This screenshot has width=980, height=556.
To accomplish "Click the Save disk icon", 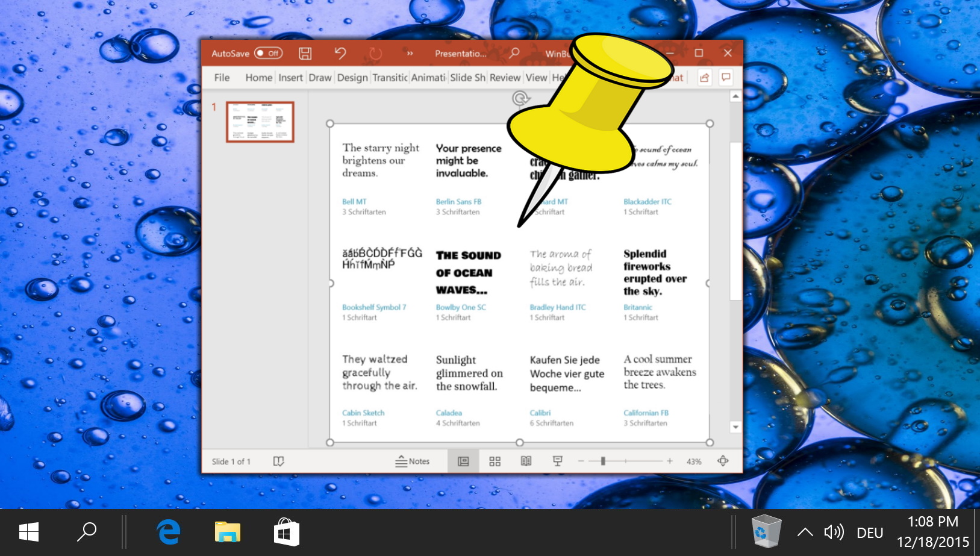I will click(x=305, y=53).
